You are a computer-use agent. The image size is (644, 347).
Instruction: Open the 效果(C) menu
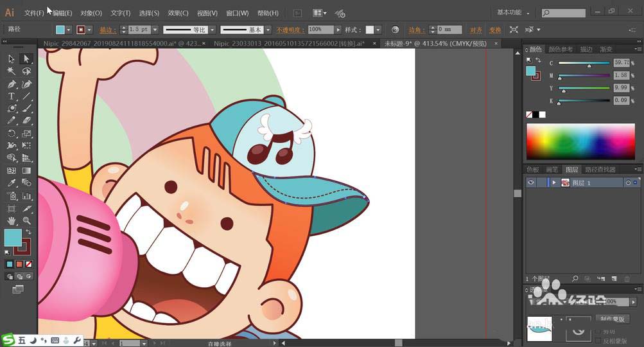coord(178,13)
